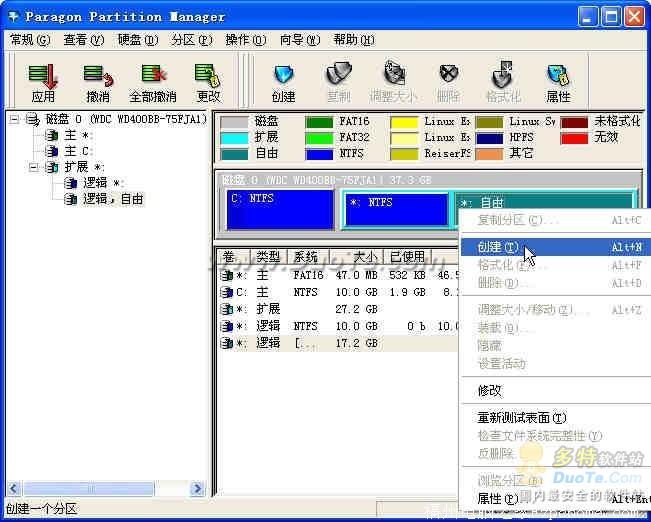Click the 自由 teal legend swatch
The image size is (651, 522).
pos(234,154)
